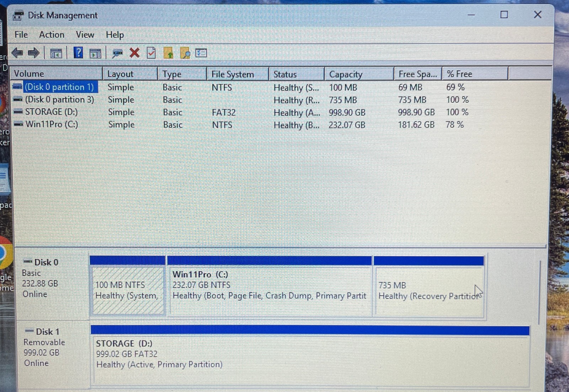The width and height of the screenshot is (569, 392).
Task: Click the 735 MB Recovery Partition block
Action: (429, 286)
